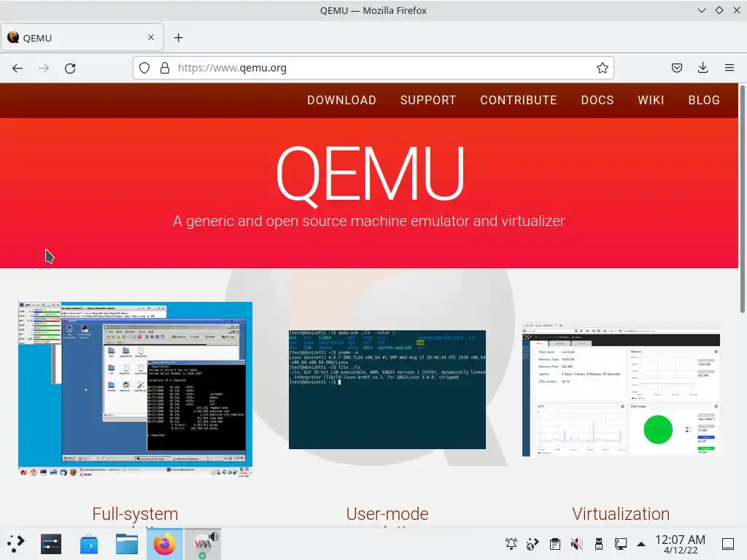This screenshot has width=747, height=560.
Task: Visit the WIKI link
Action: point(651,100)
